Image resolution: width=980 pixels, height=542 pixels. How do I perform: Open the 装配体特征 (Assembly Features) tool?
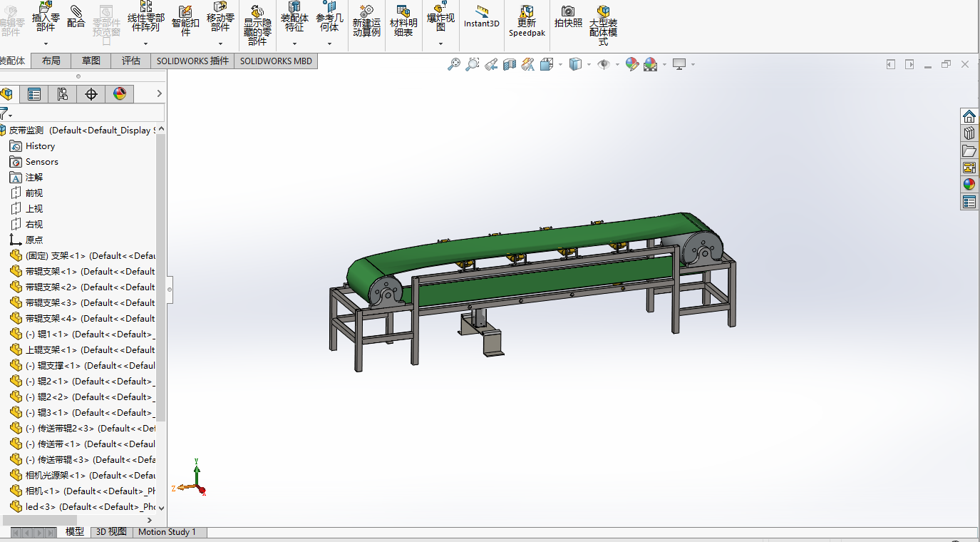point(294,16)
